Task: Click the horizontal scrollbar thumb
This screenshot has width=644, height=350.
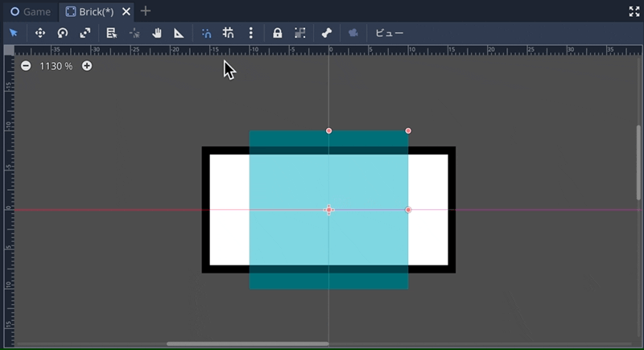Action: tap(248, 344)
